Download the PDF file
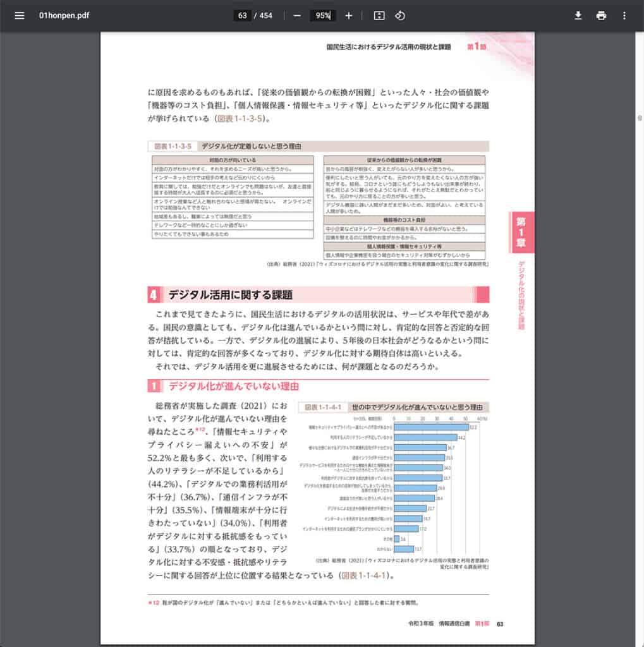 [x=578, y=16]
